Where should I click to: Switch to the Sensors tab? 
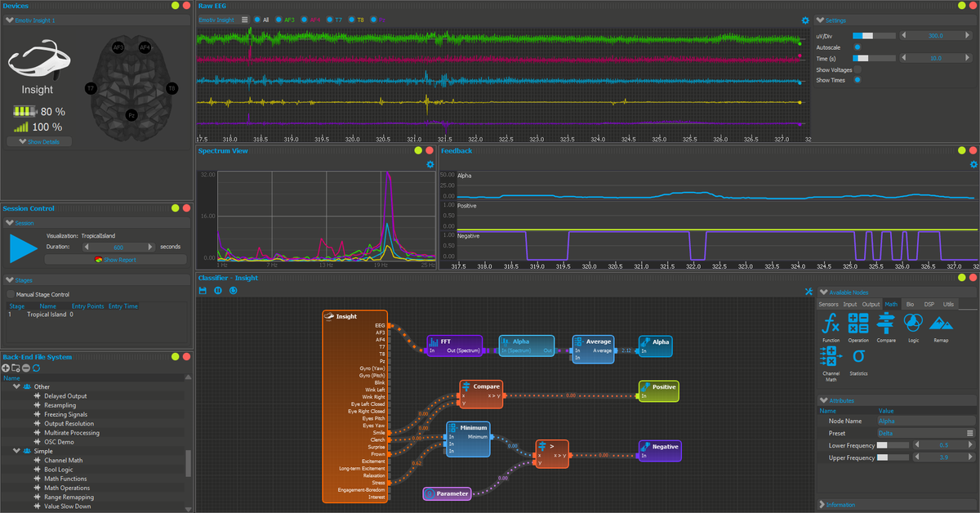tap(829, 304)
